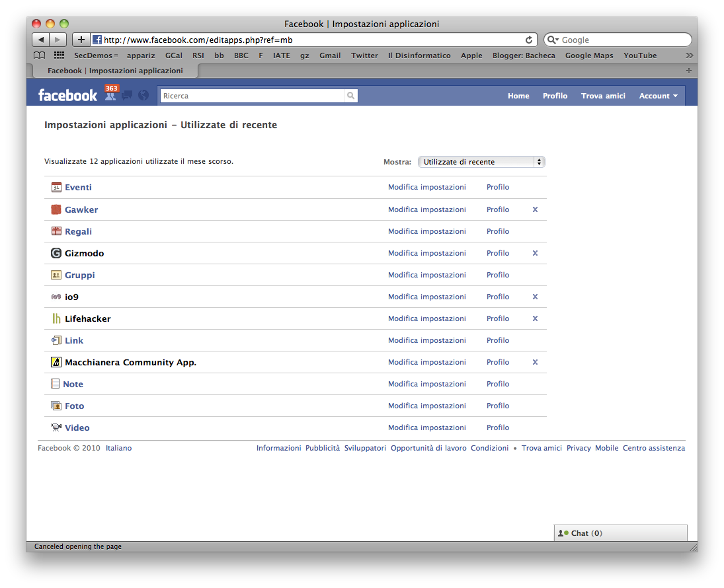Click Modifica impostazioni for Eventi
The image size is (724, 588).
(427, 187)
